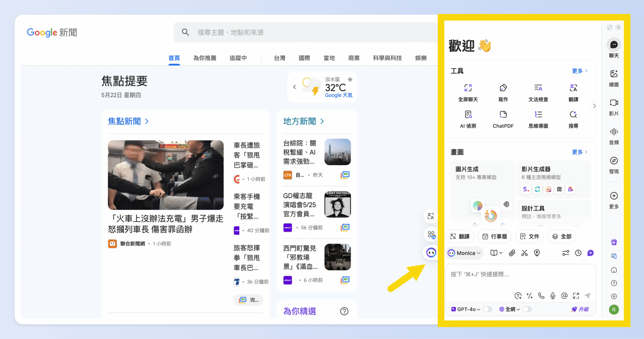The image size is (644, 339).
Task: Expand 工具 section with 更多 link
Action: point(580,71)
